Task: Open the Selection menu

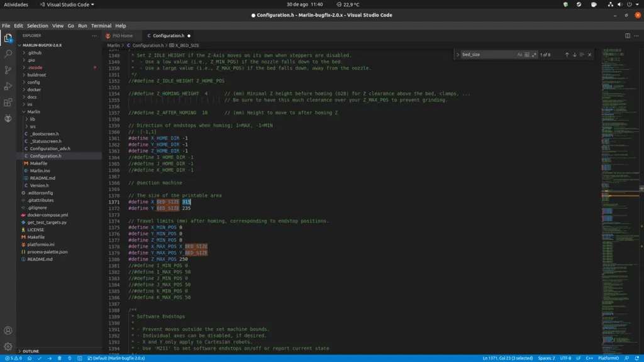Action: (37, 25)
